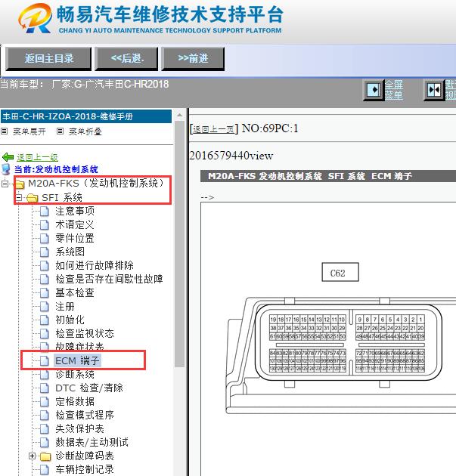Collapse the M20A-FKS tree node

[x=5, y=184]
